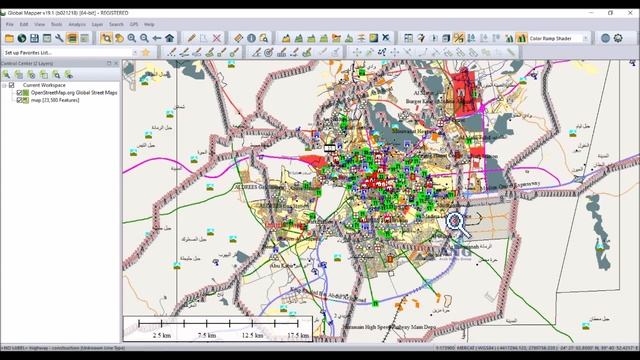Viewport: 640px width, 360px height.
Task: Click the black X terrain tool icon
Action: click(x=386, y=38)
